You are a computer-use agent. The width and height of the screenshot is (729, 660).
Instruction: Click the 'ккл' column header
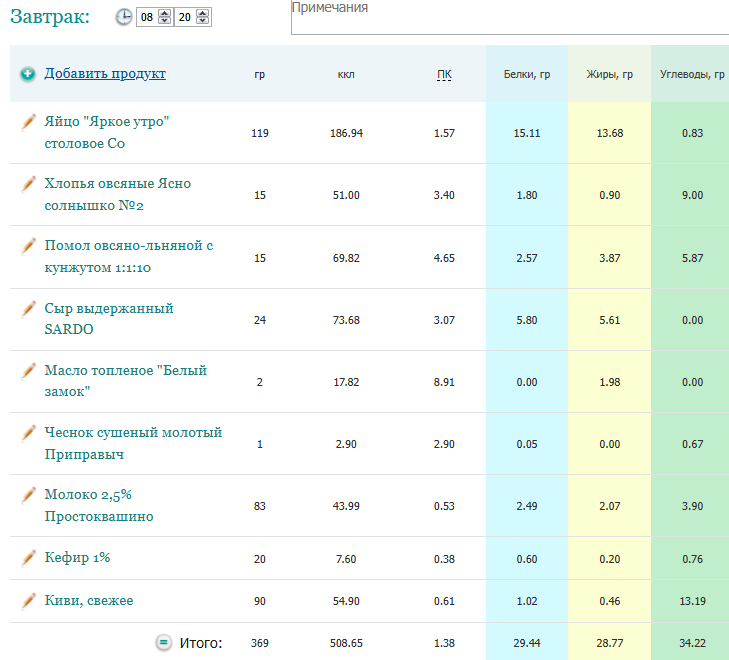[x=346, y=74]
